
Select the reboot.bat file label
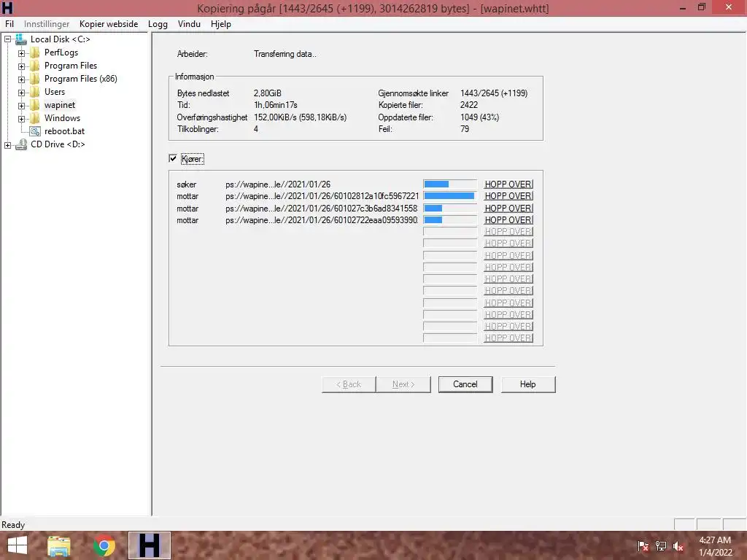(64, 131)
